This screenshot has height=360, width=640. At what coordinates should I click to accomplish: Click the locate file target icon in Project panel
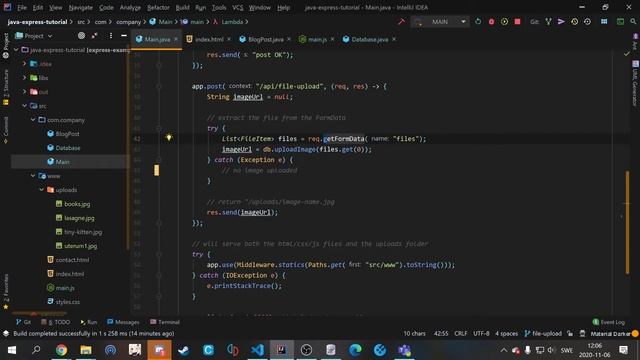(x=81, y=36)
